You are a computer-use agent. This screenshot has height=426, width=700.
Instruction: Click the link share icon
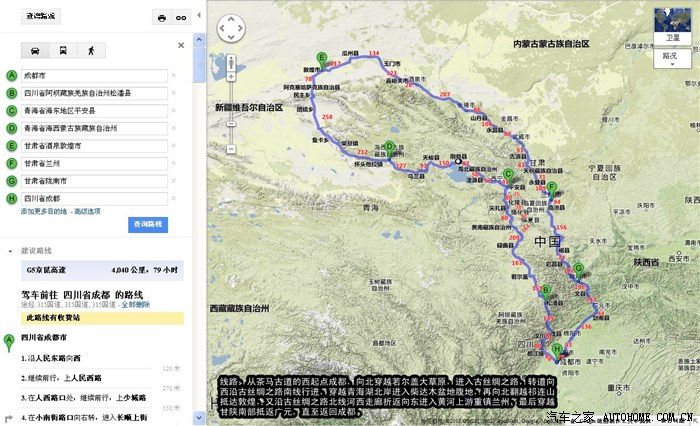tap(181, 18)
